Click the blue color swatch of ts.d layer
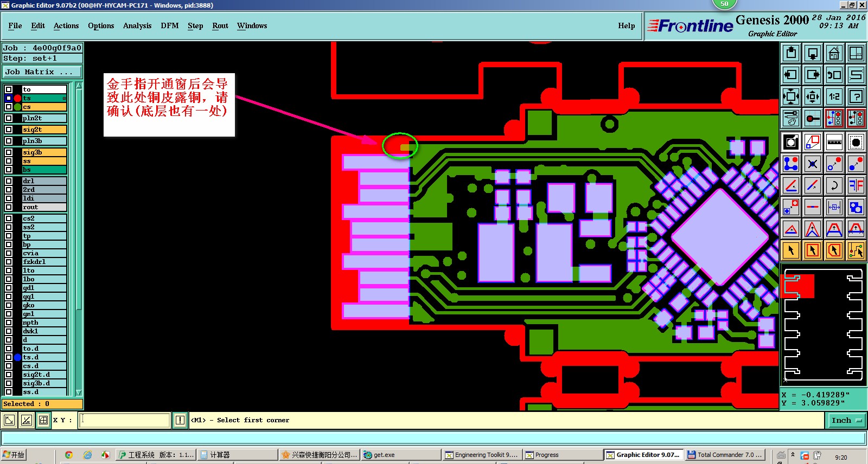 tap(17, 357)
